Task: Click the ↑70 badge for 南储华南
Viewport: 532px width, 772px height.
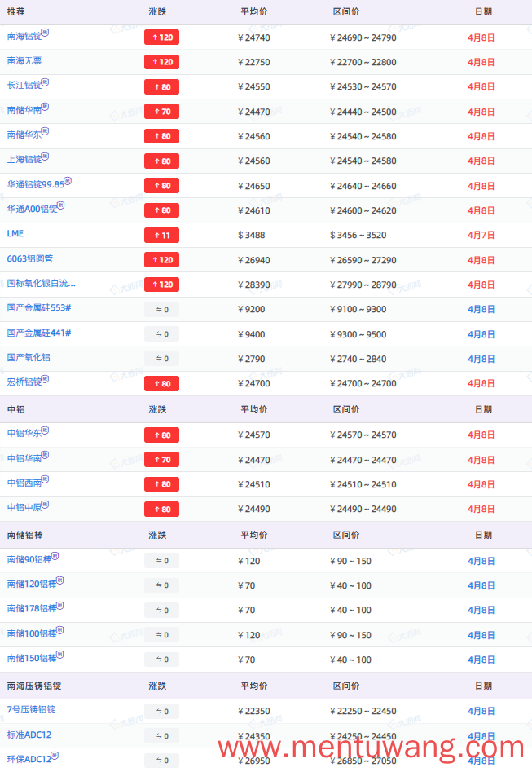Action: point(161,112)
